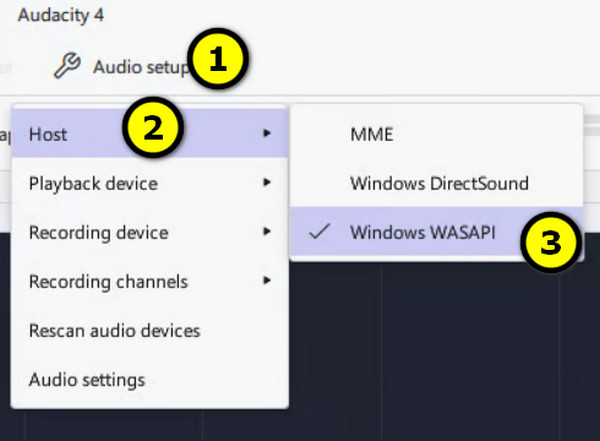Open the Recording device submenu
Screen dimensions: 600x441
point(150,232)
